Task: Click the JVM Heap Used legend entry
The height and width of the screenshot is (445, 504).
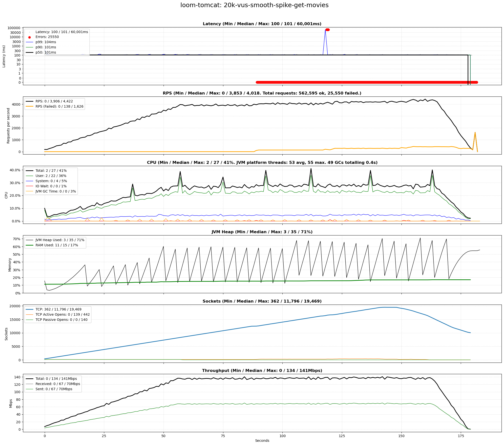Action: click(x=60, y=240)
